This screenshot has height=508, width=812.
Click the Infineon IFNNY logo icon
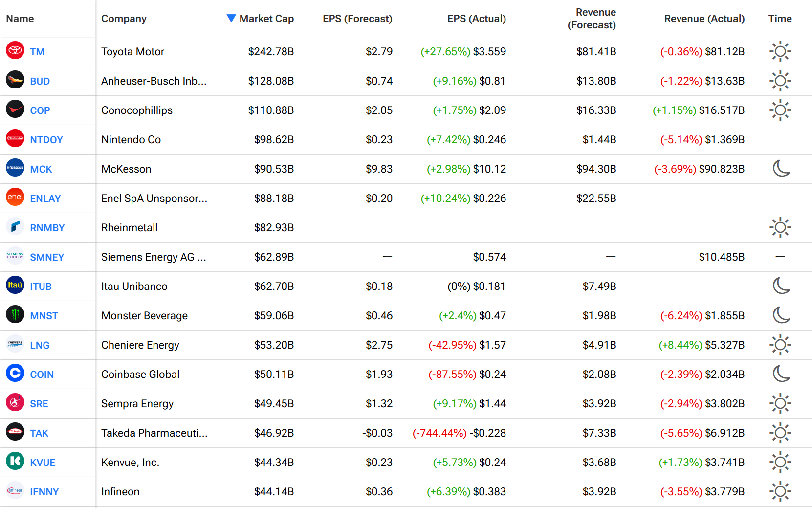coord(15,490)
